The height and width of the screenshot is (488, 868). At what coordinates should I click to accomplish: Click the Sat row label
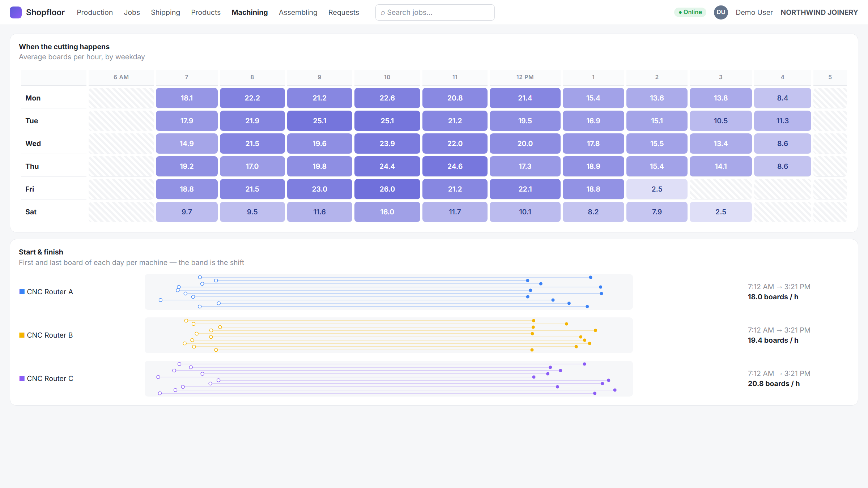click(31, 212)
